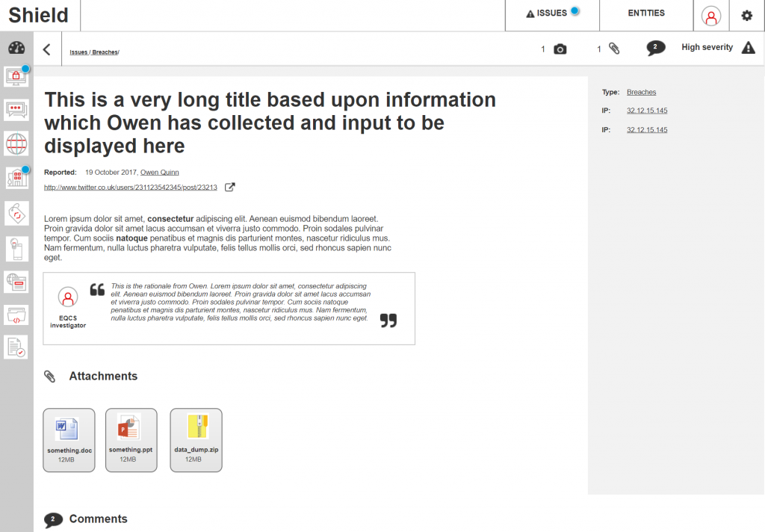This screenshot has height=532, width=765.
Task: Select the mobile phone sidebar icon
Action: (16, 247)
